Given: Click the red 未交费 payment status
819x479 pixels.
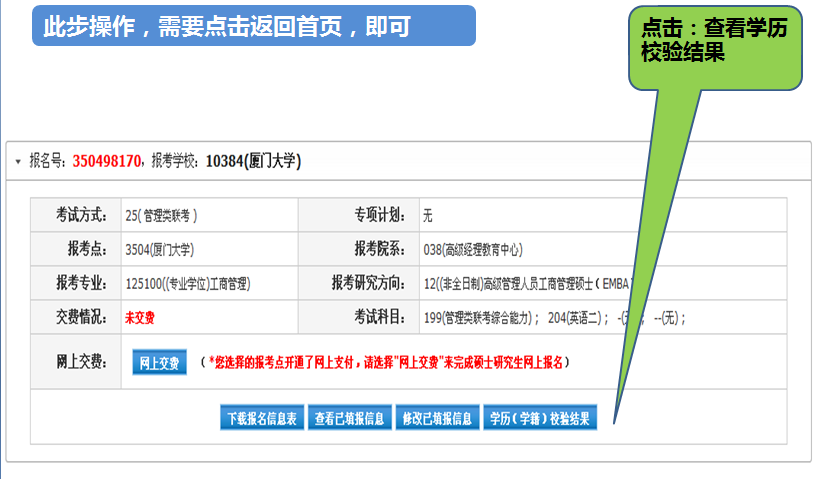Looking at the screenshot, I should [x=140, y=318].
